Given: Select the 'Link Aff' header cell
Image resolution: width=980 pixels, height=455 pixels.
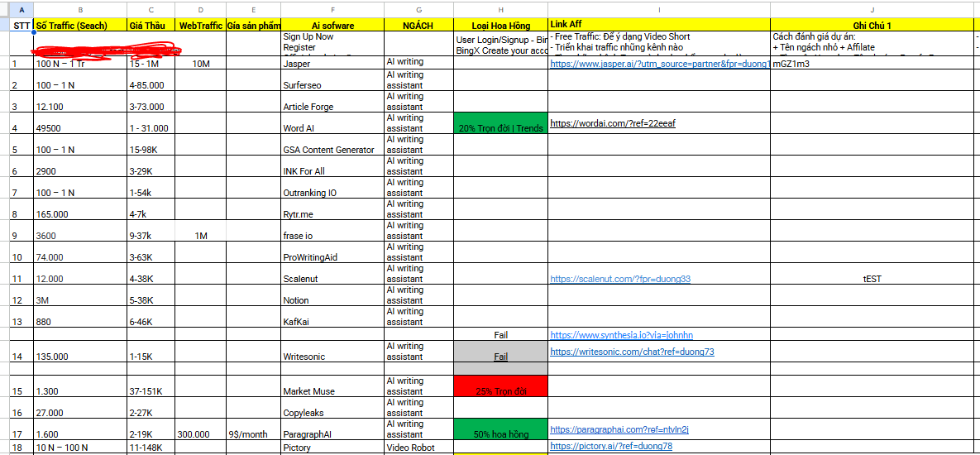Looking at the screenshot, I should (659, 25).
